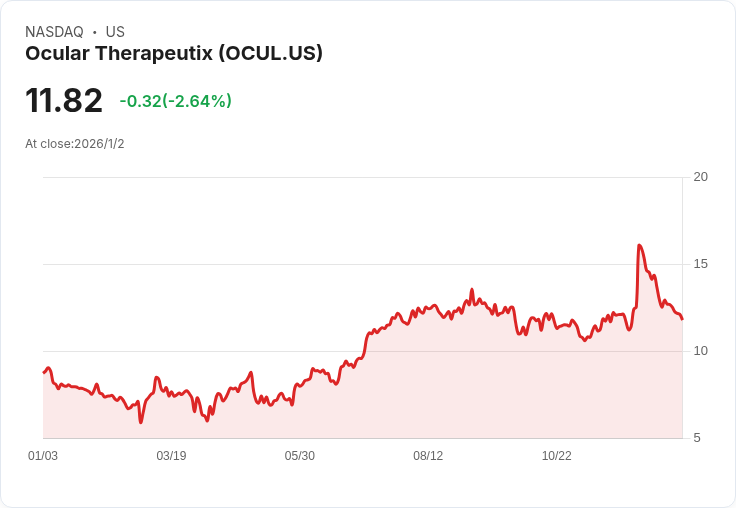Select the 05/30 date on the x-axis
Image resolution: width=736 pixels, height=508 pixels.
tap(299, 456)
